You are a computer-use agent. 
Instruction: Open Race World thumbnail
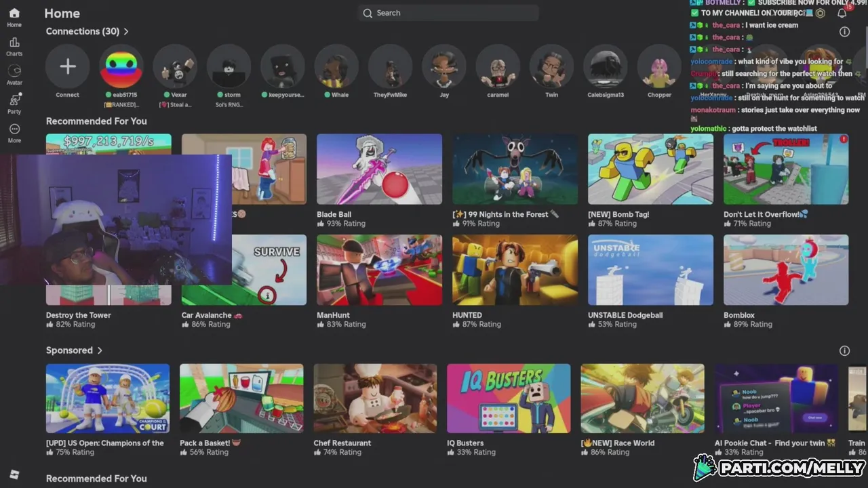(642, 399)
